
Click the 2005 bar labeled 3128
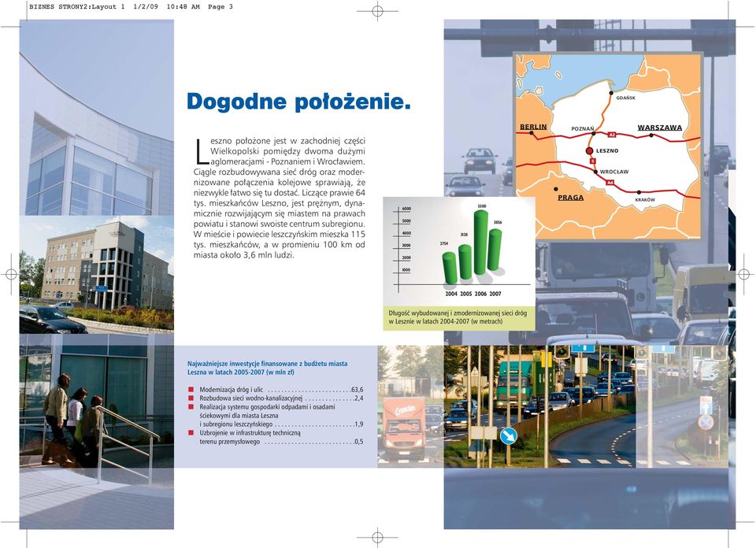click(x=465, y=262)
